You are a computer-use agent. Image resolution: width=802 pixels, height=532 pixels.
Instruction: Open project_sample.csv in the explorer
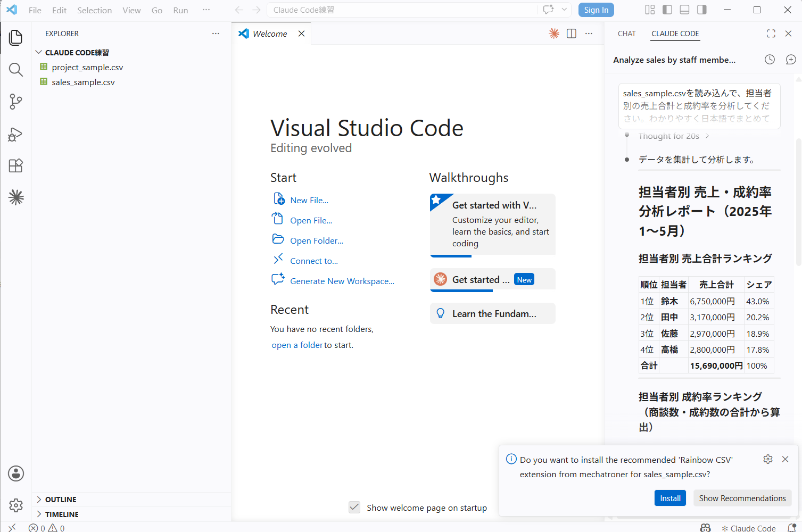point(87,68)
